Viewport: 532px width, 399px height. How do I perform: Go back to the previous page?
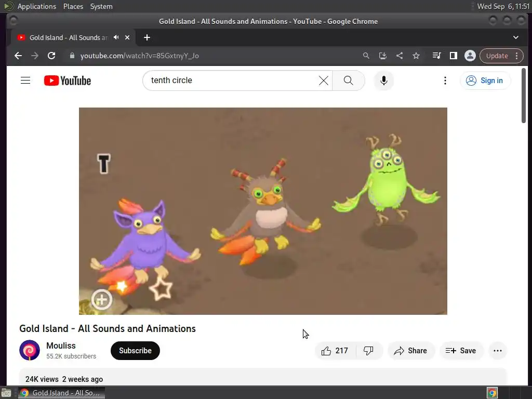click(18, 56)
